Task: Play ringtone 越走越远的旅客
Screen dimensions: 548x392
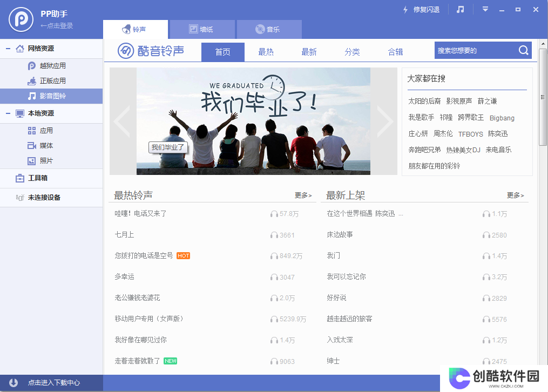Action: pyautogui.click(x=349, y=319)
